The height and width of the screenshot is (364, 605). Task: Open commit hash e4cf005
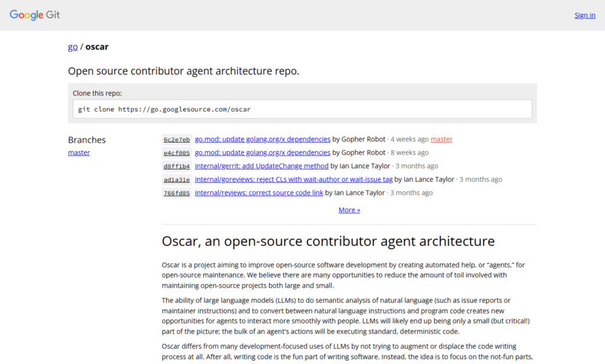(x=177, y=153)
